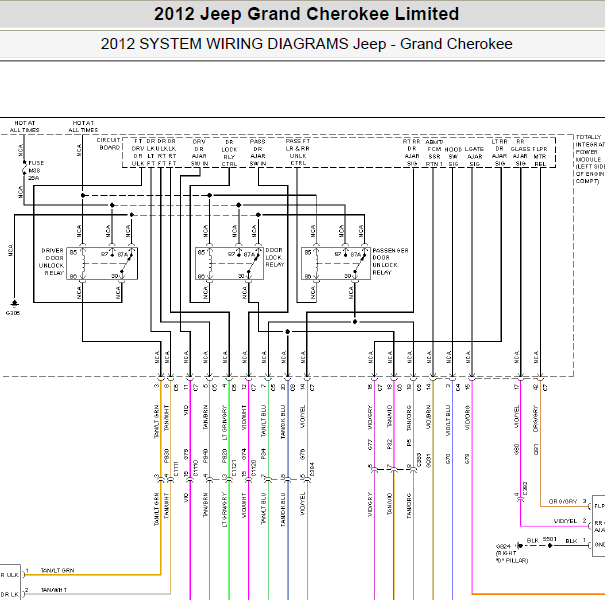Click the '2012 Jeep Grand Cherokee Limited' title
The image size is (605, 600).
tap(306, 14)
